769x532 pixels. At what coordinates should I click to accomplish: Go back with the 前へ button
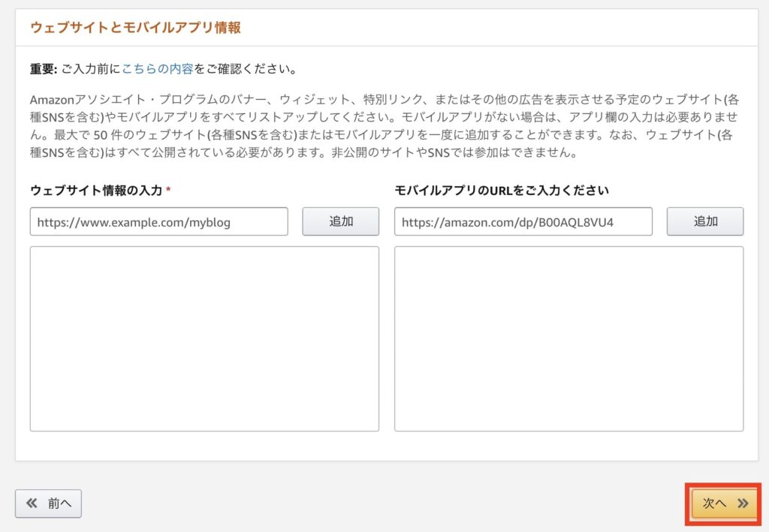click(49, 503)
